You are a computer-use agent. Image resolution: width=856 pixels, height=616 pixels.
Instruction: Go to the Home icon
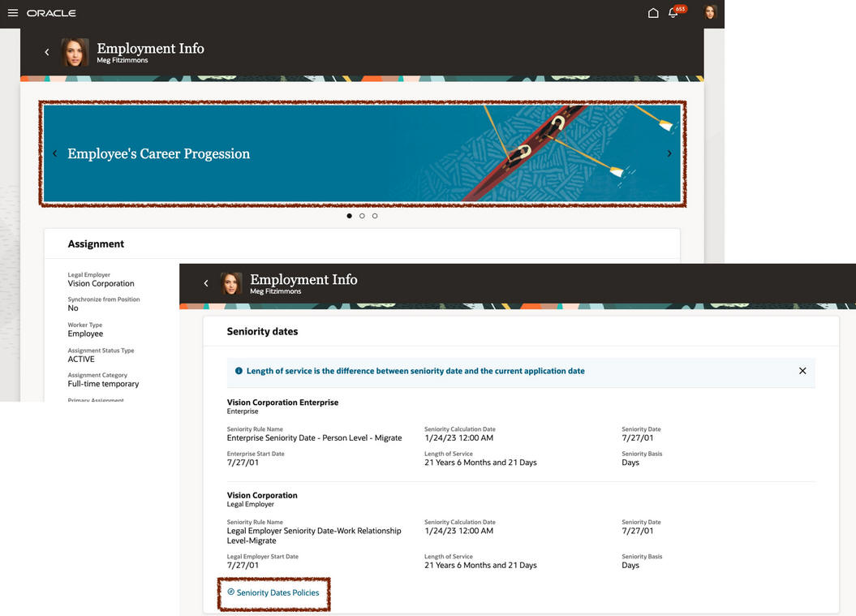[x=653, y=13]
